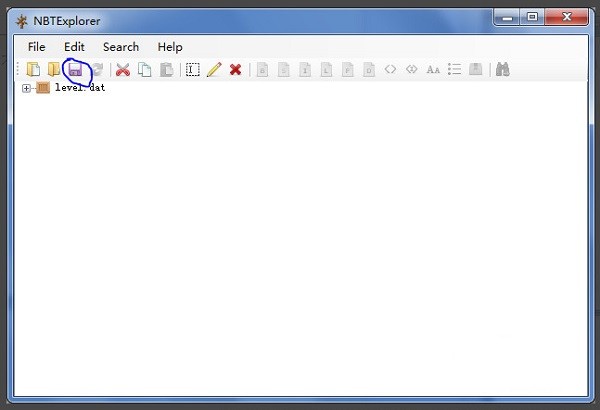
Task: Open the File menu
Action: pos(37,47)
